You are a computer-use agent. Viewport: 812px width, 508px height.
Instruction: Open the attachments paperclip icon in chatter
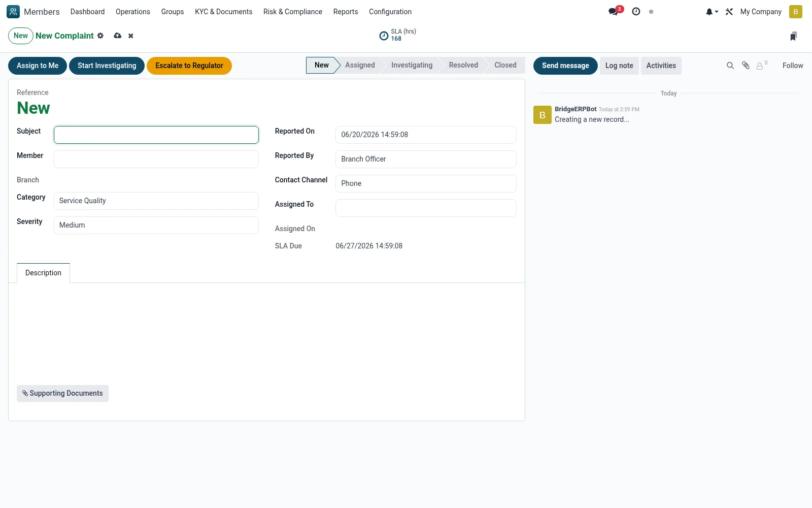pos(746,66)
